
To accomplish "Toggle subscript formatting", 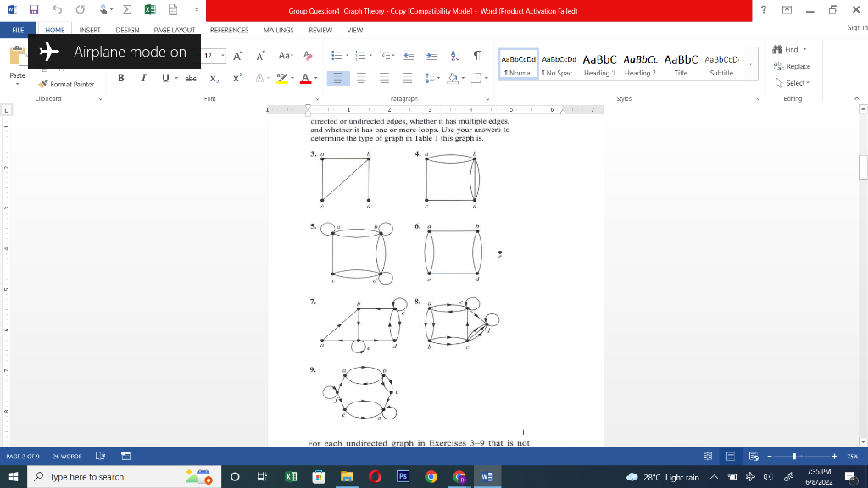I will click(214, 79).
